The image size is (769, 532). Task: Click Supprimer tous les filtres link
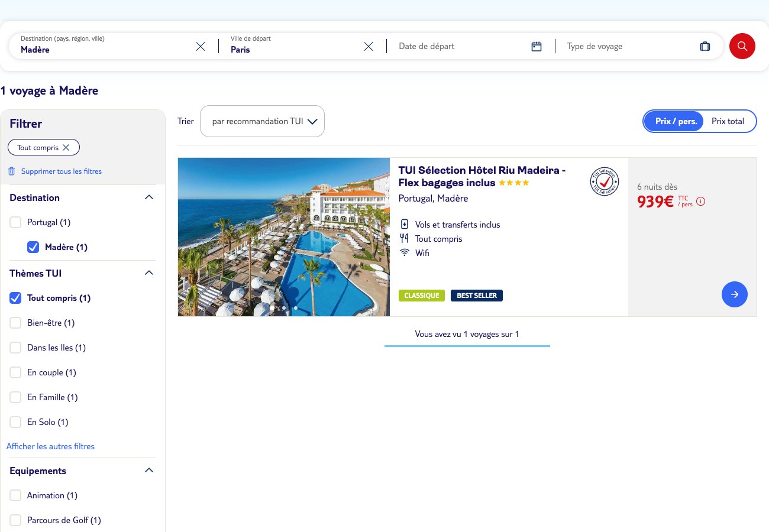(x=62, y=171)
